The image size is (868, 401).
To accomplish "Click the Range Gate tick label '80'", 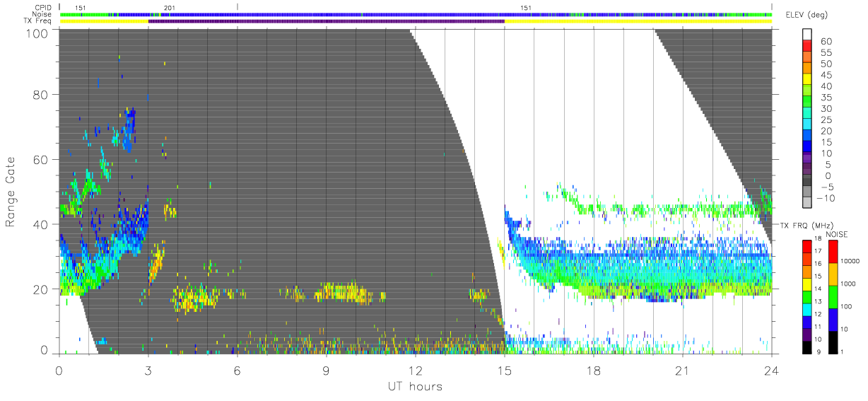I will (40, 95).
